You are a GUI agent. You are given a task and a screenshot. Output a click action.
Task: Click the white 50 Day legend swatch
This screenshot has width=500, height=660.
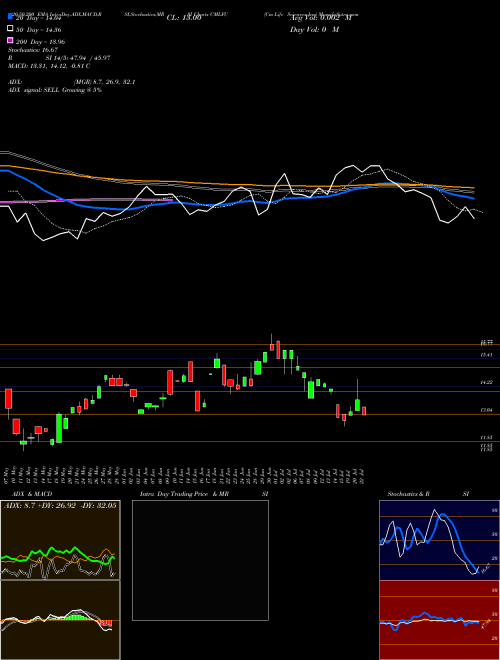(x=10, y=29)
